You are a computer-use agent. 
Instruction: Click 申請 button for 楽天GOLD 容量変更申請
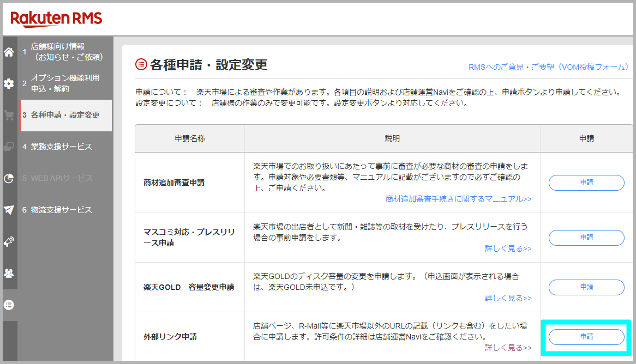(x=586, y=287)
